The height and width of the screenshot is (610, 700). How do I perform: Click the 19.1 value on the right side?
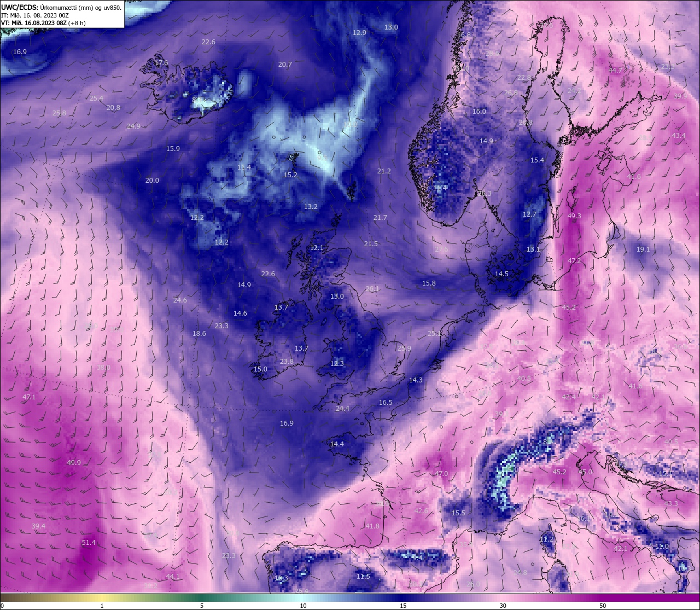pyautogui.click(x=643, y=249)
